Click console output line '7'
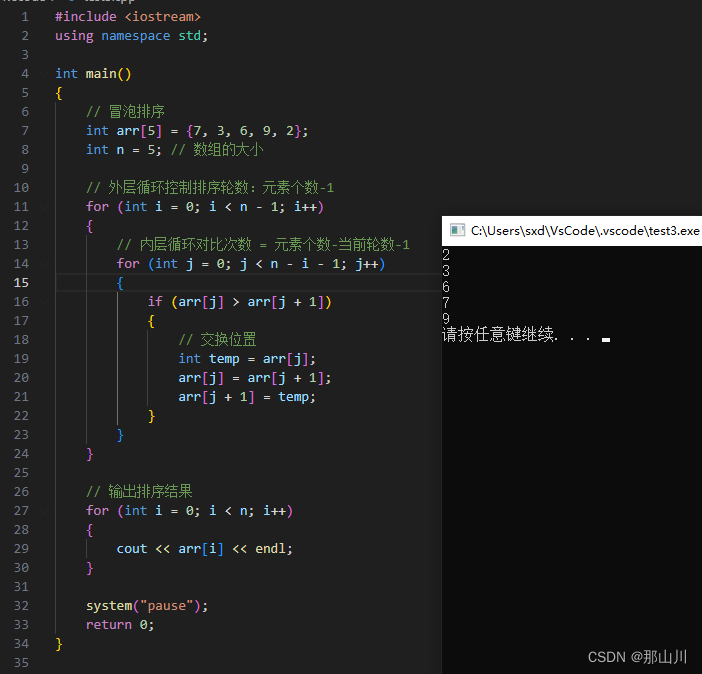Image resolution: width=702 pixels, height=674 pixels. click(x=446, y=303)
